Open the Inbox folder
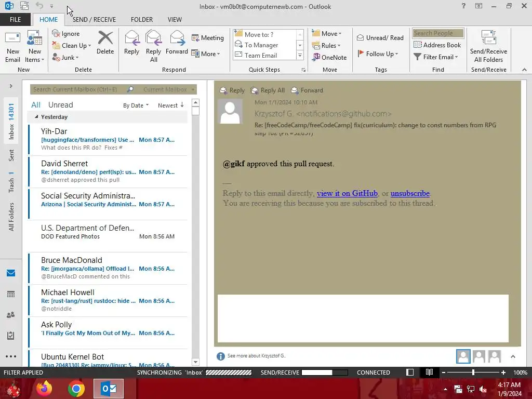Screen dimensions: 532x399 point(11,122)
